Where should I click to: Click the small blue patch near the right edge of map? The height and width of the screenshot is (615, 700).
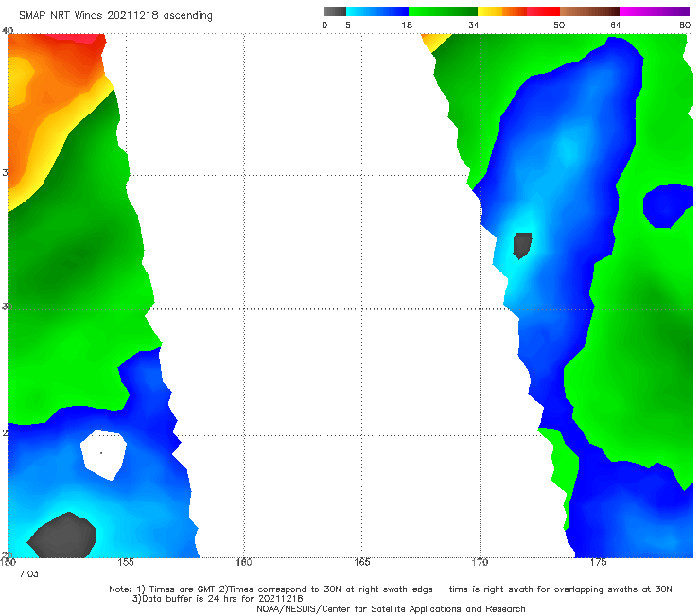[667, 206]
